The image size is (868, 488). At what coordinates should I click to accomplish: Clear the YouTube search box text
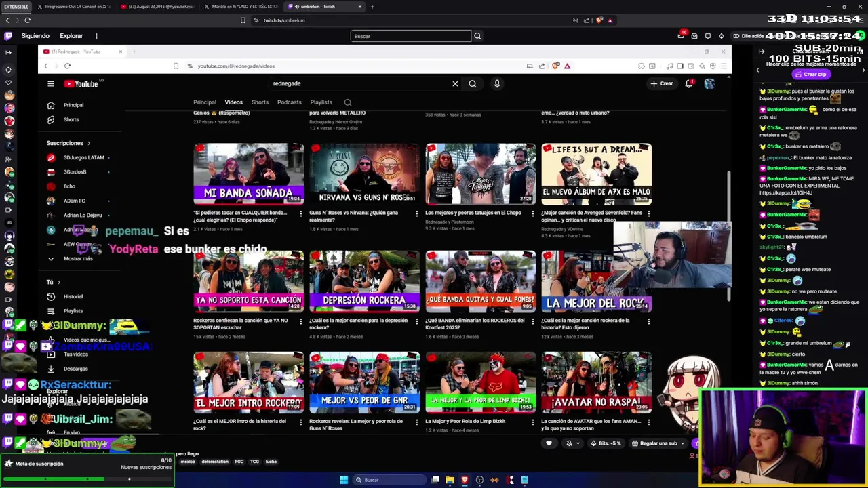455,83
